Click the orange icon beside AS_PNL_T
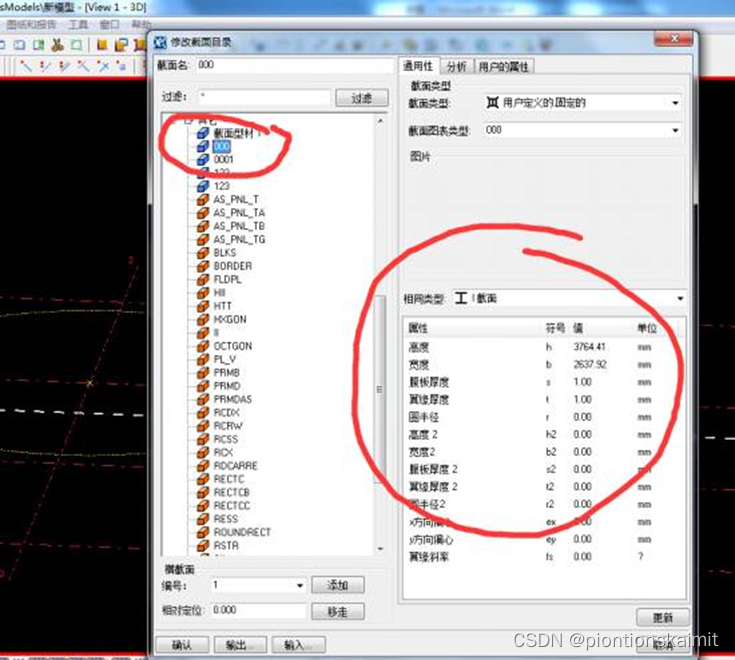 pyautogui.click(x=202, y=199)
